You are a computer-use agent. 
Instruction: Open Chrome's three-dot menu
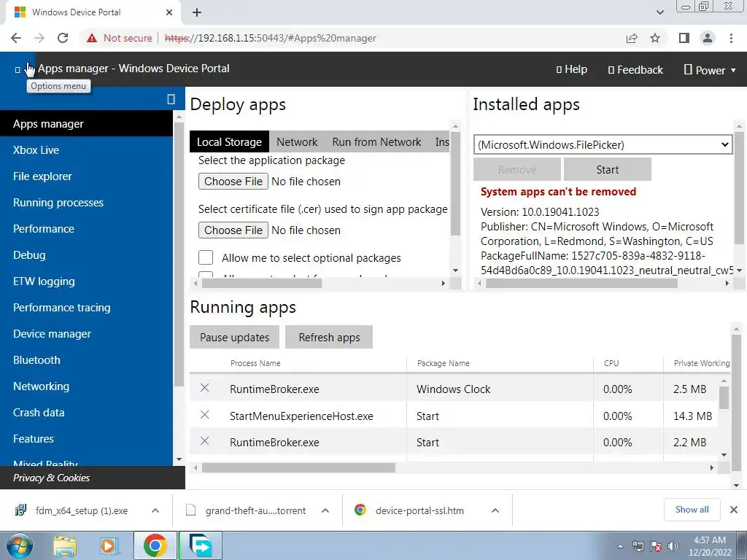click(x=731, y=38)
